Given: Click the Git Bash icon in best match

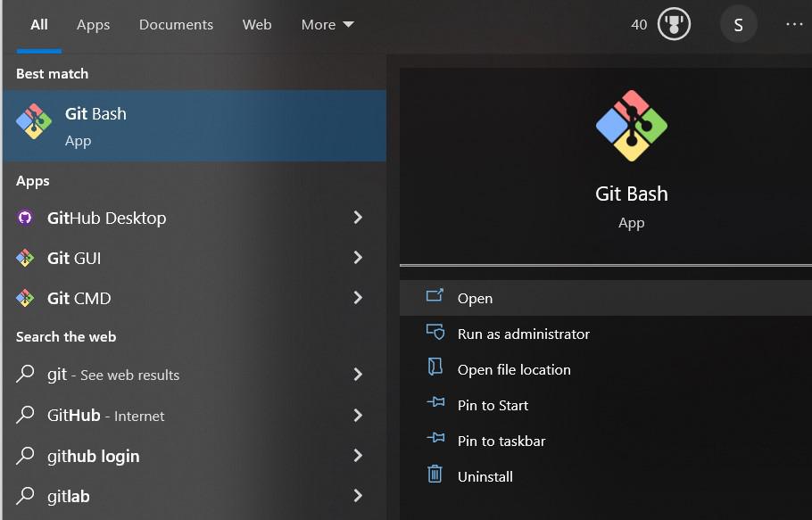Looking at the screenshot, I should [34, 121].
